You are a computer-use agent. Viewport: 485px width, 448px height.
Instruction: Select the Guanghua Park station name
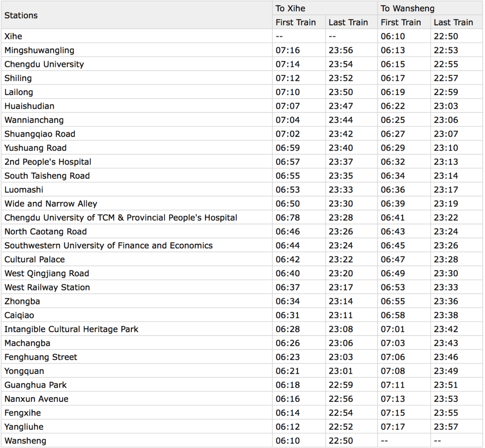tap(36, 385)
